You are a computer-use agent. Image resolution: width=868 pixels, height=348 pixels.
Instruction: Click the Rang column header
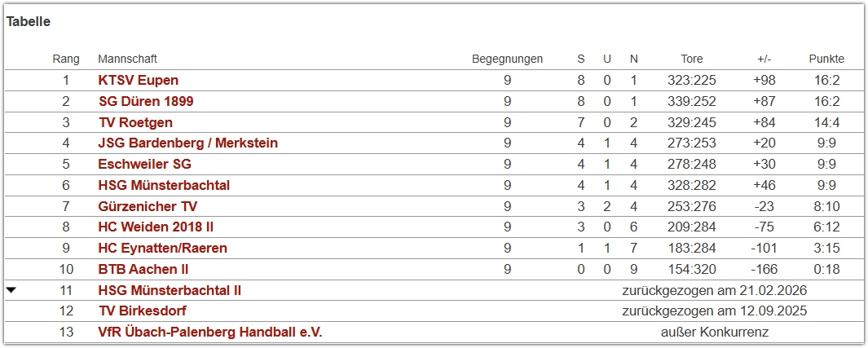66,59
